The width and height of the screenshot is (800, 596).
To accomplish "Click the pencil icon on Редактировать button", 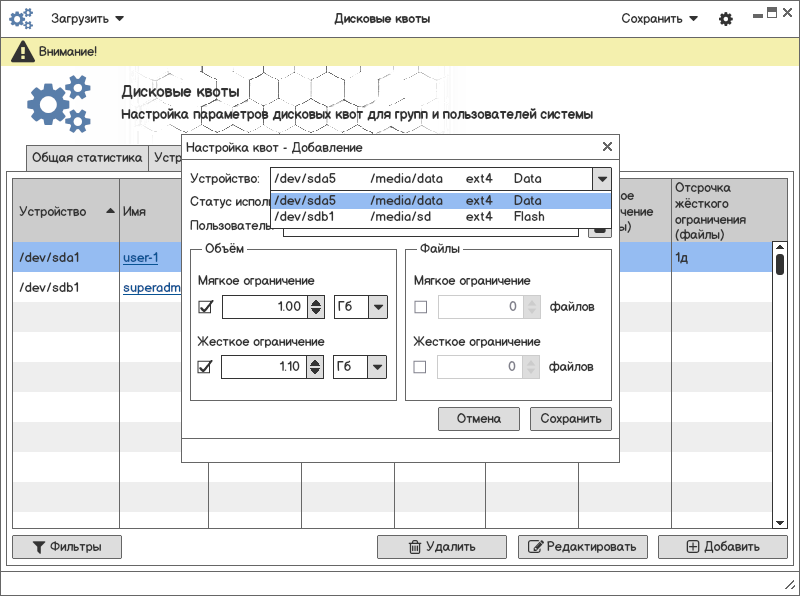I will click(x=535, y=547).
